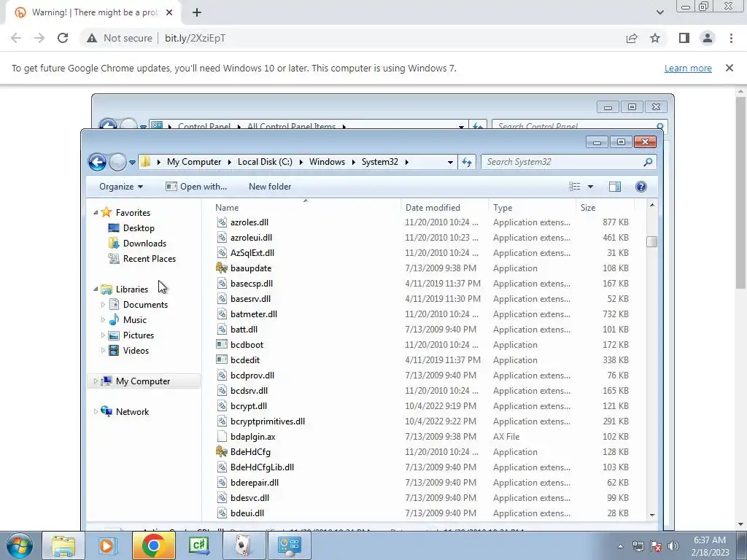Select Windows in the address bar

coord(327,162)
